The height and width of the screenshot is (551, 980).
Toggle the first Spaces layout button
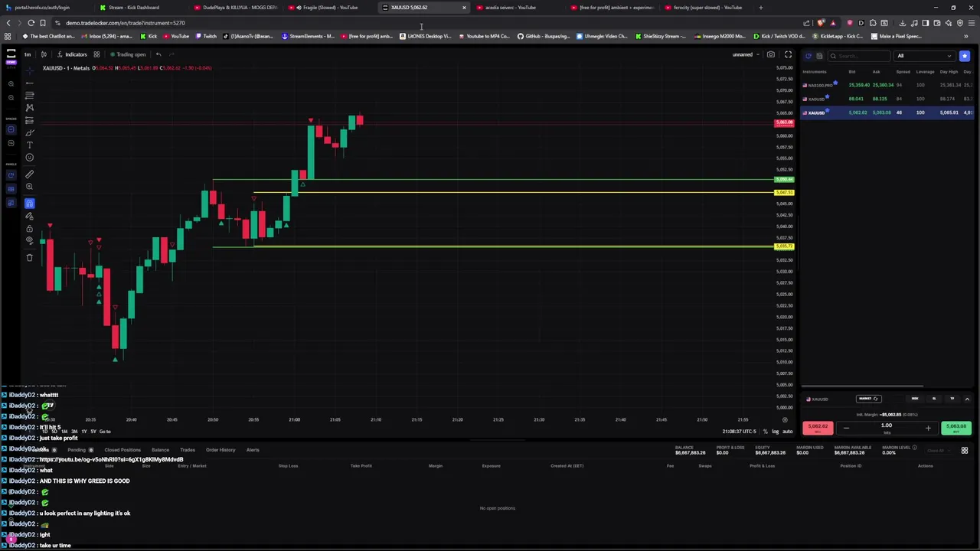pyautogui.click(x=11, y=129)
